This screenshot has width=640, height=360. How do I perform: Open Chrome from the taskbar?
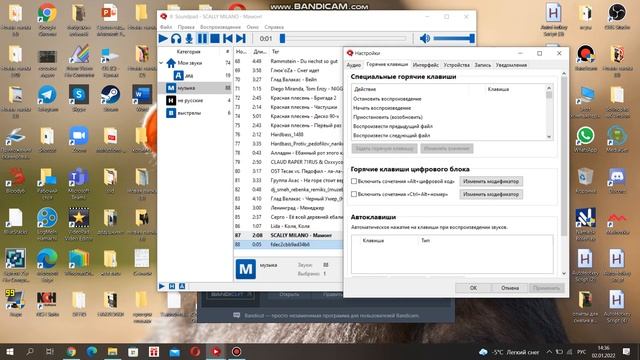(x=71, y=351)
